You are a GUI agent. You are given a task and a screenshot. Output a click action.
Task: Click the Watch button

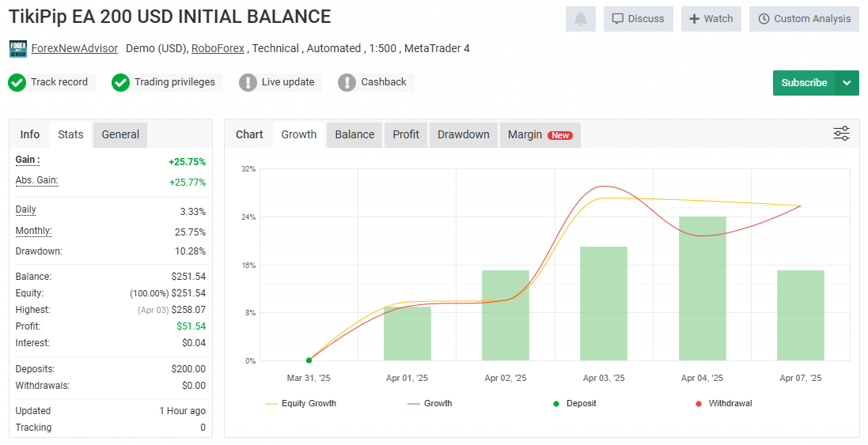[x=711, y=19]
